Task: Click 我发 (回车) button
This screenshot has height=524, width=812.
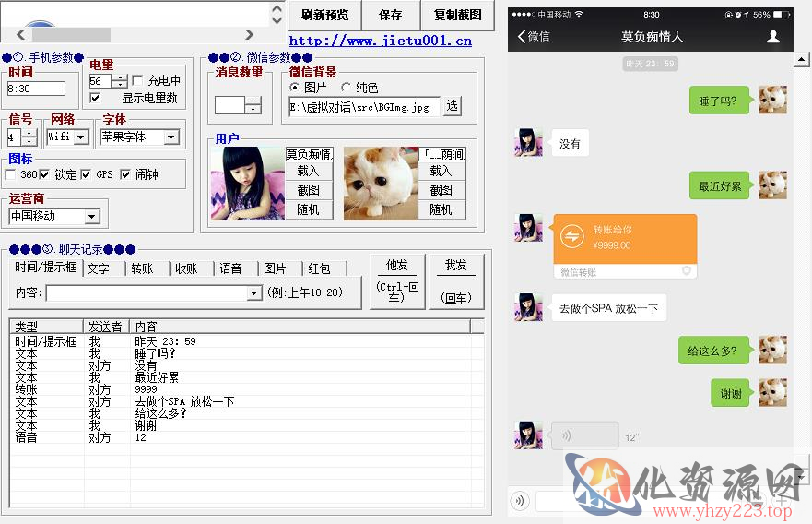Action: tap(455, 281)
